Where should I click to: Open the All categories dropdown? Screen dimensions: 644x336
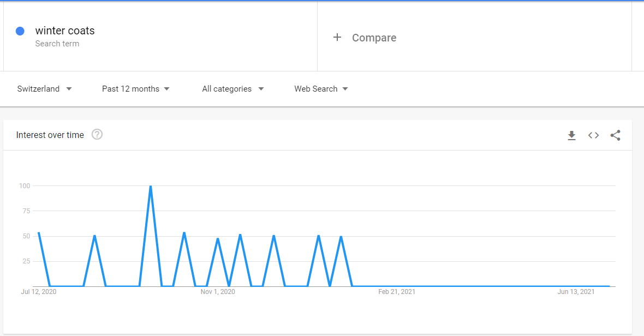(233, 89)
